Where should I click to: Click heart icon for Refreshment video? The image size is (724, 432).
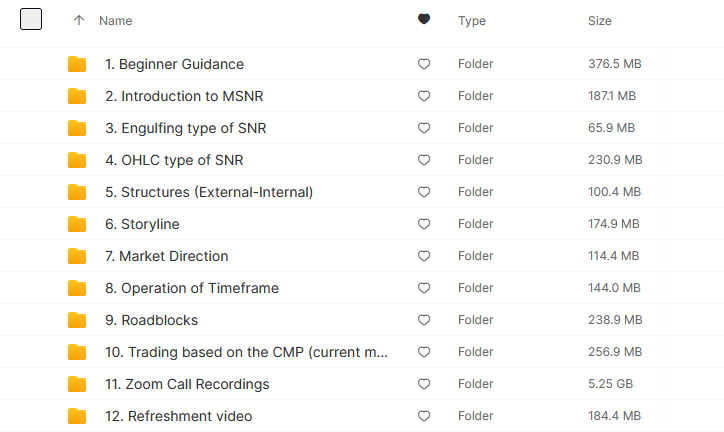[x=424, y=416]
